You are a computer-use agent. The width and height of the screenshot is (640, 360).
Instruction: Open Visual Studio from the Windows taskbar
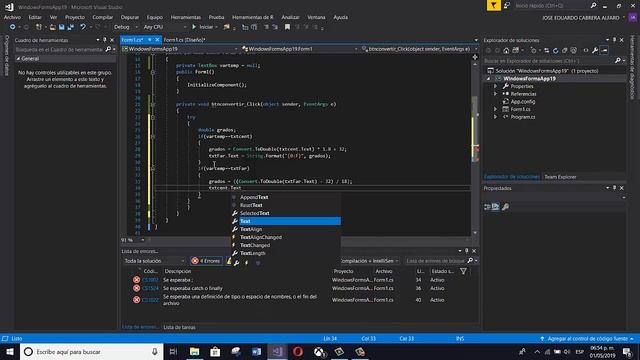(278, 351)
